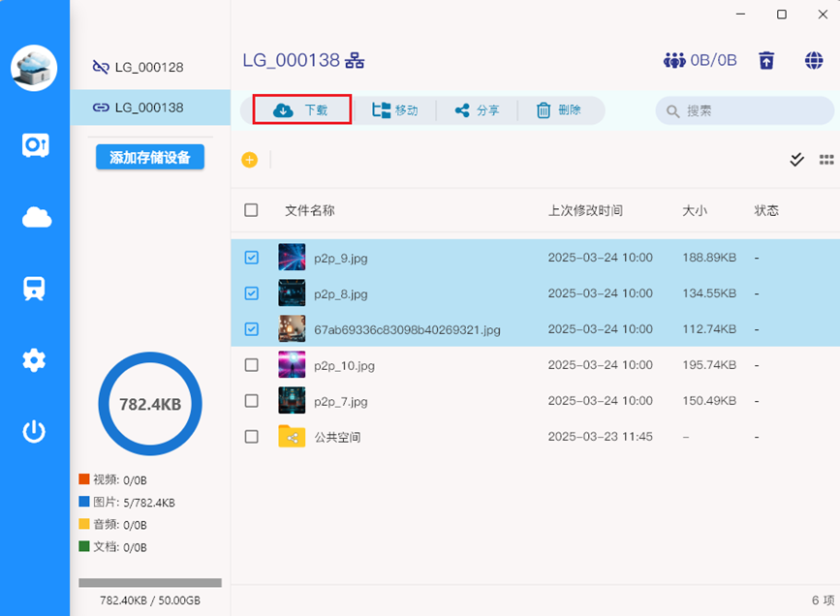
Task: Click the 134.55KB size value
Action: pos(709,293)
